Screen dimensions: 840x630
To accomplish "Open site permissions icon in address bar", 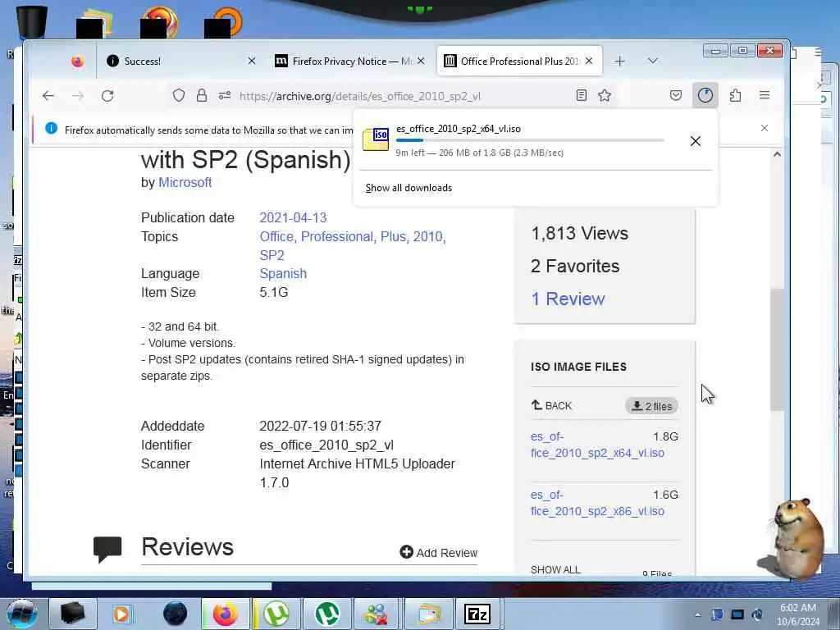I will [225, 96].
